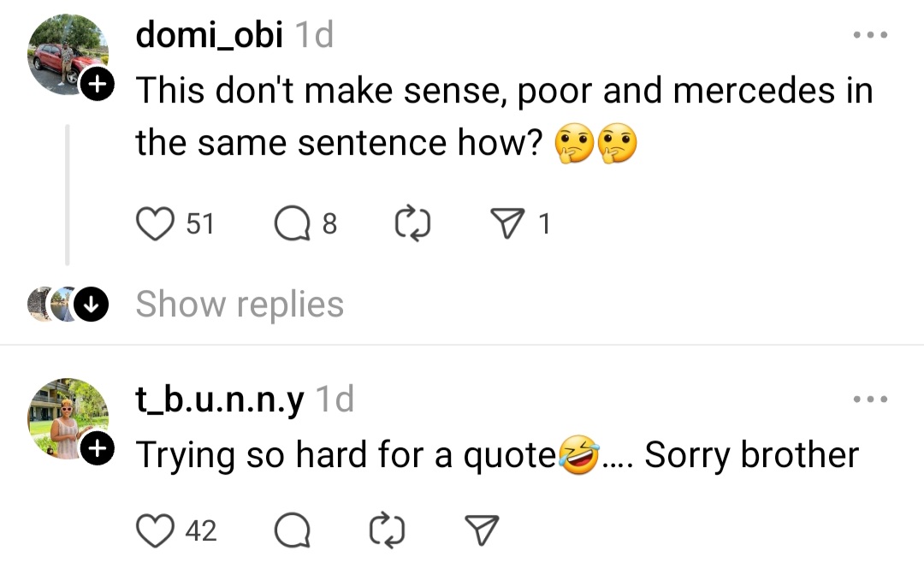Like t_b.u.n.n.y's comment with the heart

(155, 531)
